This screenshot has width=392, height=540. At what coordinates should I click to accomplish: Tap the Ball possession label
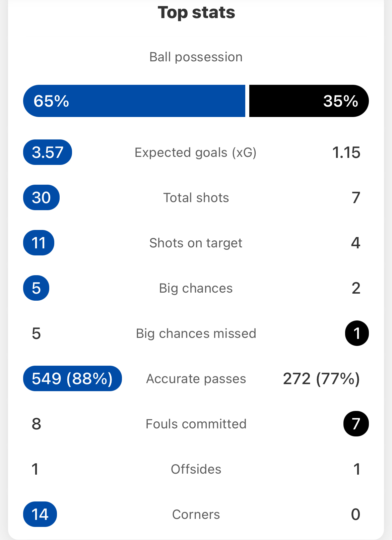click(x=196, y=57)
